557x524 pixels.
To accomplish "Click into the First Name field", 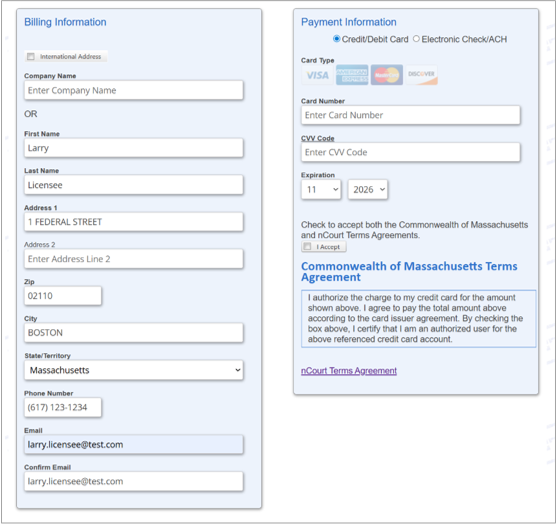I will pyautogui.click(x=134, y=148).
